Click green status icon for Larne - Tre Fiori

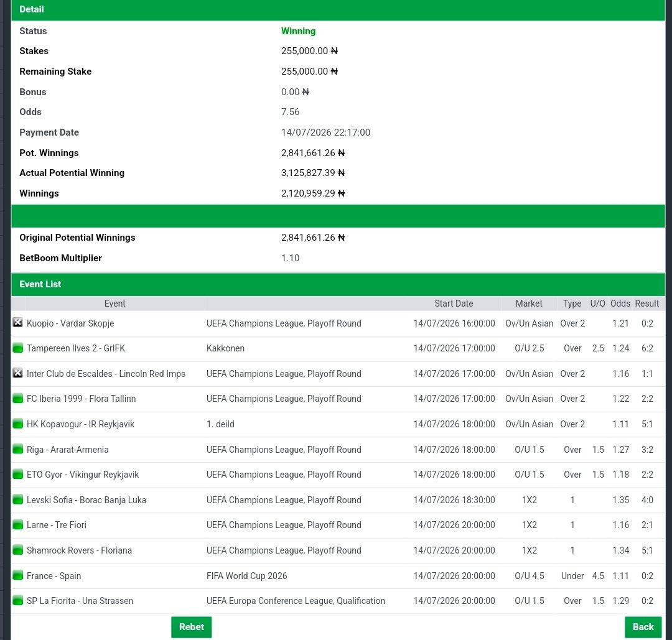pos(17,525)
